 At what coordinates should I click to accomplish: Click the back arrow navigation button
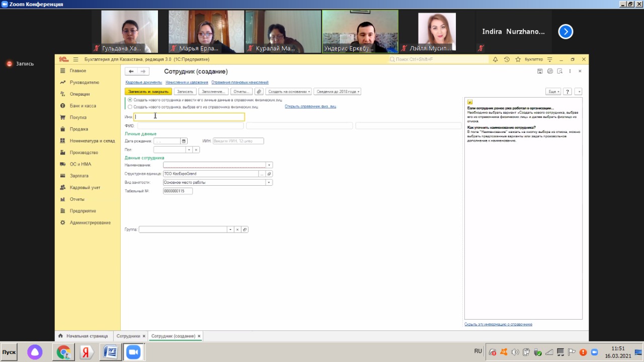pos(131,71)
